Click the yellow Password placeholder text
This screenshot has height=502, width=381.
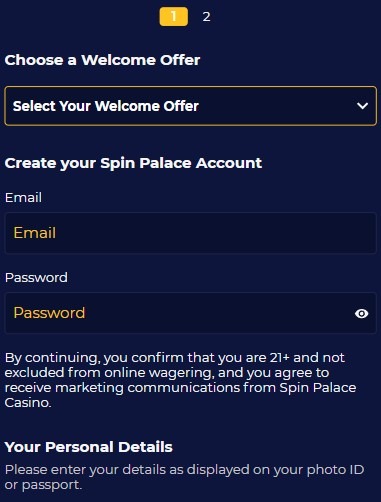click(x=49, y=313)
